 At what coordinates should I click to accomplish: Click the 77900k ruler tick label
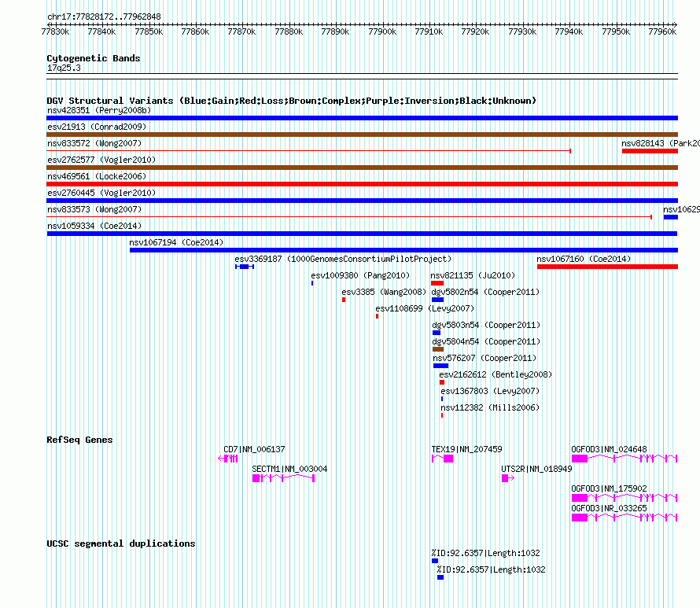point(382,31)
